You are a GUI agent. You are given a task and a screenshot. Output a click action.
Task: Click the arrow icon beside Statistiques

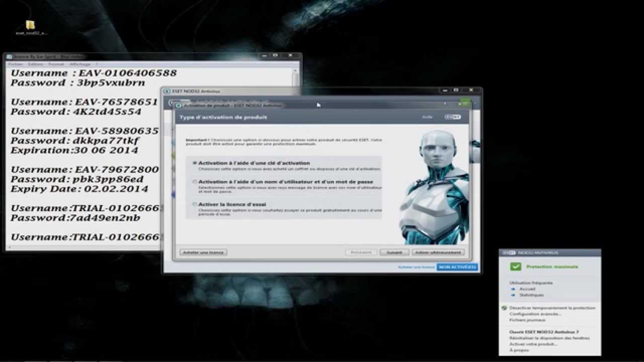click(x=513, y=295)
